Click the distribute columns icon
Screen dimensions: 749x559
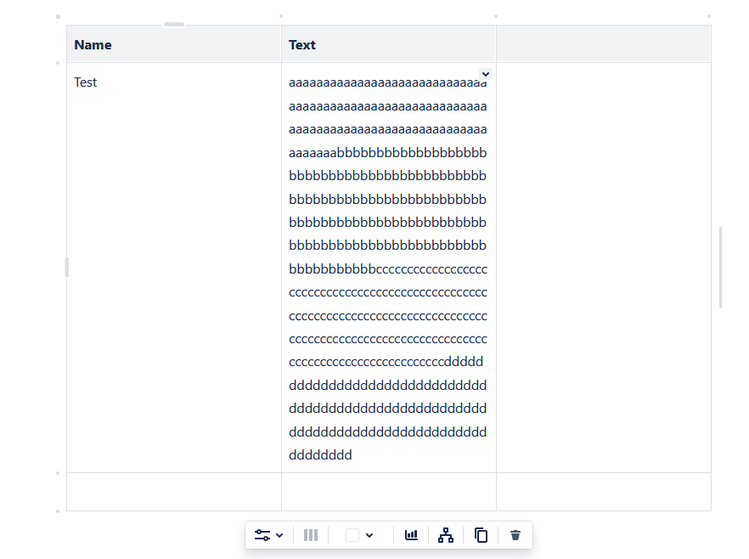[310, 535]
